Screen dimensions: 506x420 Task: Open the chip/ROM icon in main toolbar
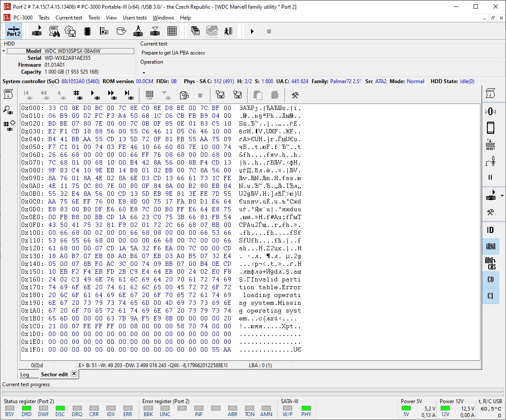(87, 31)
